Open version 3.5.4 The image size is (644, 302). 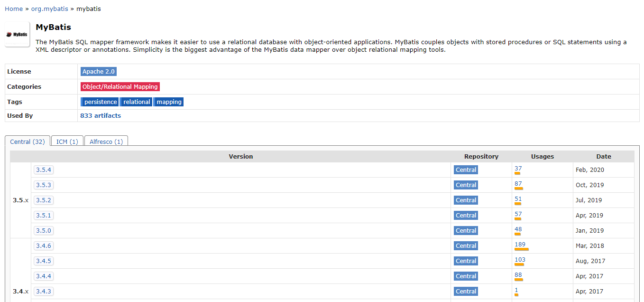click(x=44, y=170)
